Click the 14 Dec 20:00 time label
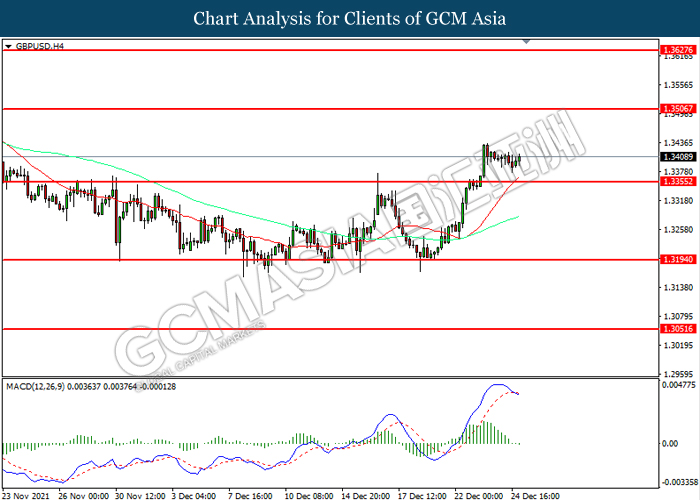The width and height of the screenshot is (700, 500). click(365, 496)
